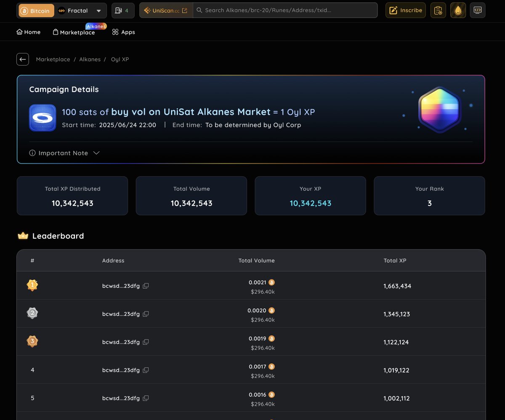
Task: Click the Bitcoin icon beside 0.0016
Action: (271, 395)
